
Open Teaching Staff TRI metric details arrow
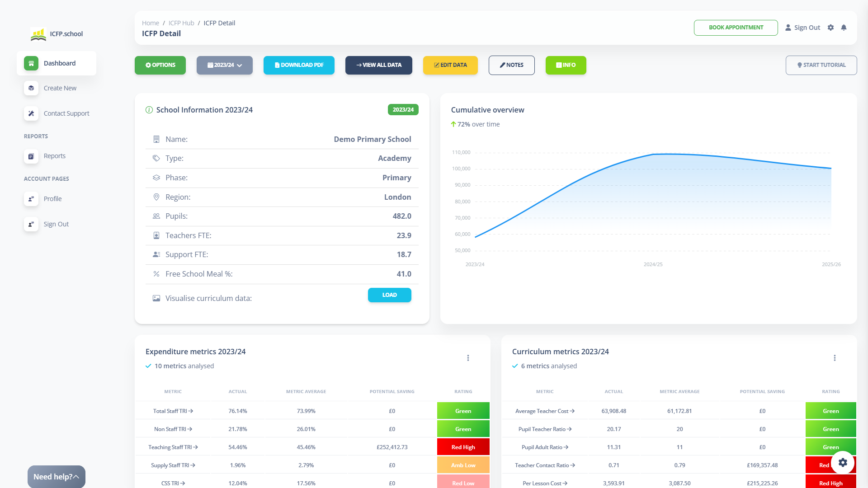[196, 447]
